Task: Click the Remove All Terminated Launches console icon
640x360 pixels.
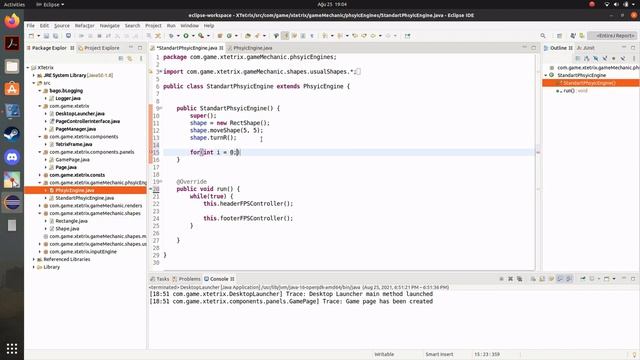Action: [x=519, y=279]
